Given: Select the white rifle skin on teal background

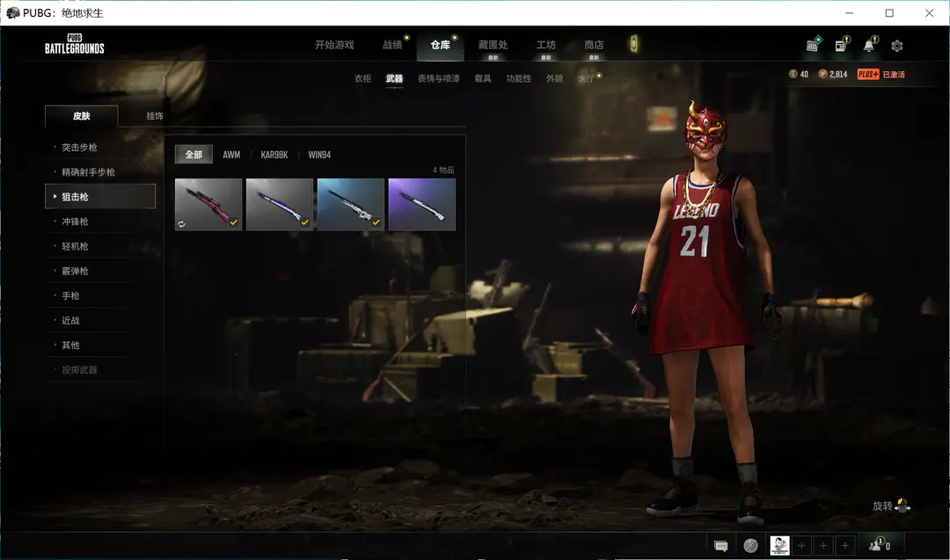Looking at the screenshot, I should [351, 204].
